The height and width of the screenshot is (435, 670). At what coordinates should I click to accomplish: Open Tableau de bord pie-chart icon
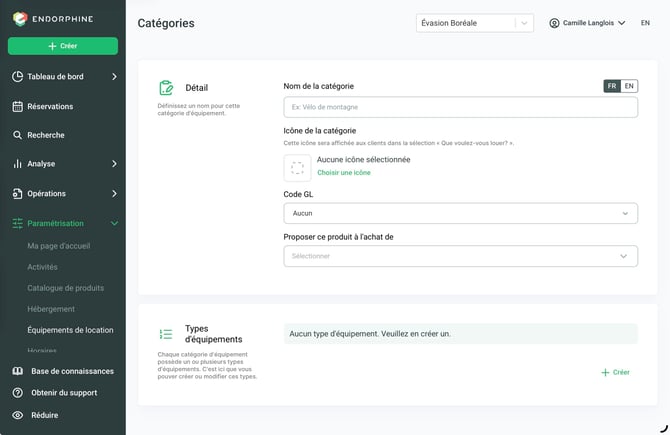pyautogui.click(x=18, y=76)
